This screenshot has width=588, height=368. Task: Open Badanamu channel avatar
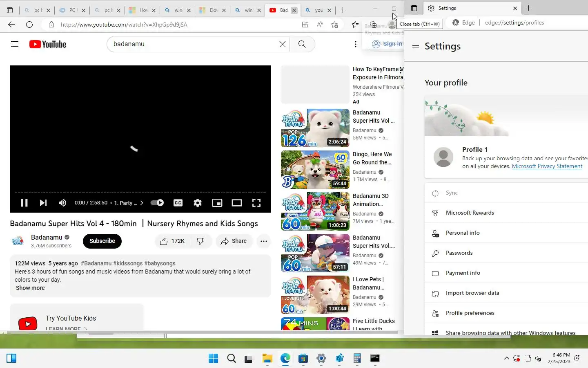coord(18,241)
